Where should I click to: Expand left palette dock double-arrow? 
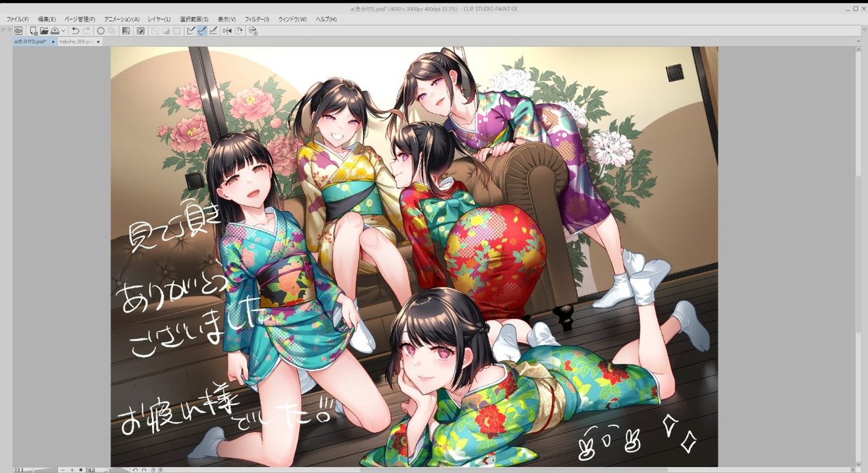6,30
